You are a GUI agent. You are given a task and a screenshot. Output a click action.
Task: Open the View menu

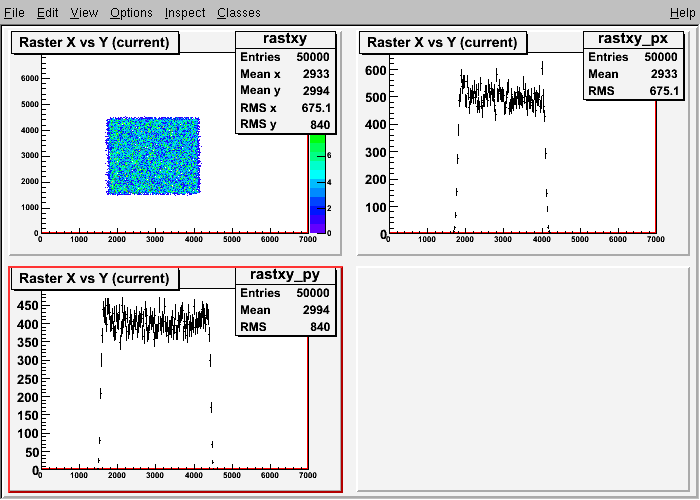click(x=84, y=12)
